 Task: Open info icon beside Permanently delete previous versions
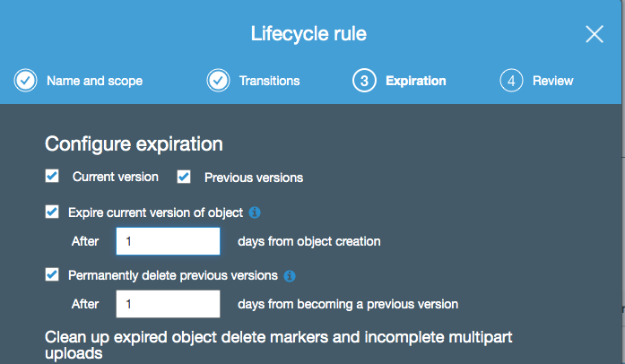290,275
